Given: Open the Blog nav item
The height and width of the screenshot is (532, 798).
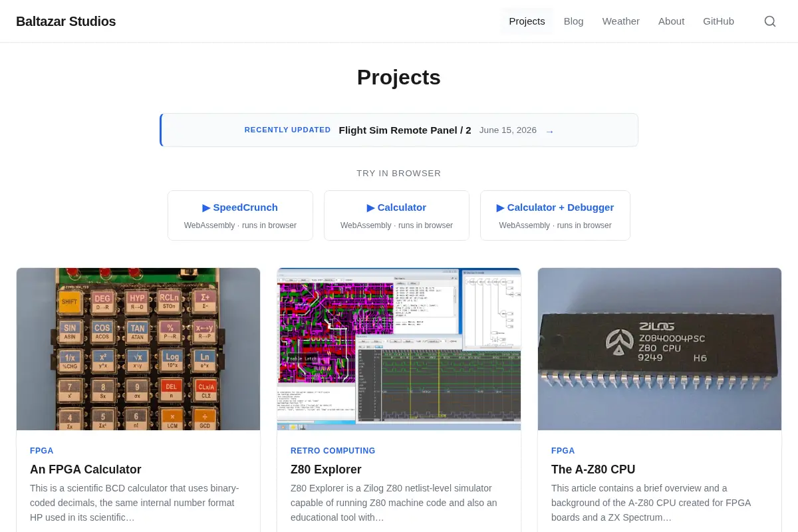Looking at the screenshot, I should [x=573, y=21].
